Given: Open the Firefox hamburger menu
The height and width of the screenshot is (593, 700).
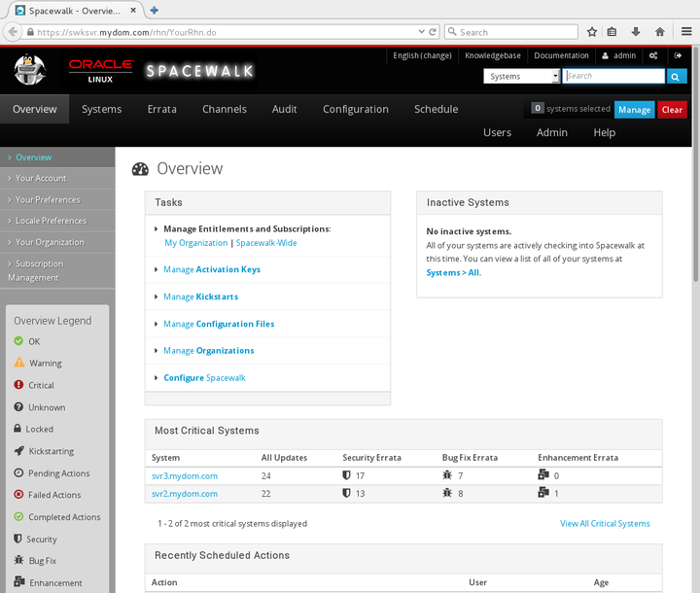Looking at the screenshot, I should 686,32.
